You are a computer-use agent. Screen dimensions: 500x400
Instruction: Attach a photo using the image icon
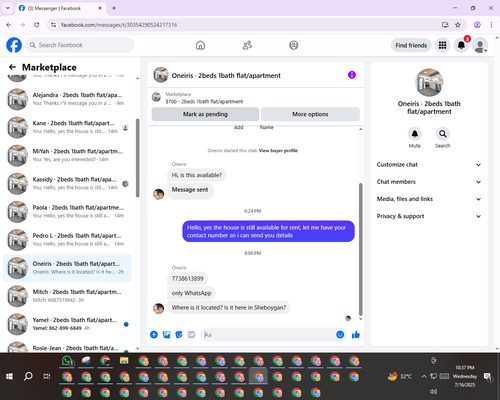point(166,335)
